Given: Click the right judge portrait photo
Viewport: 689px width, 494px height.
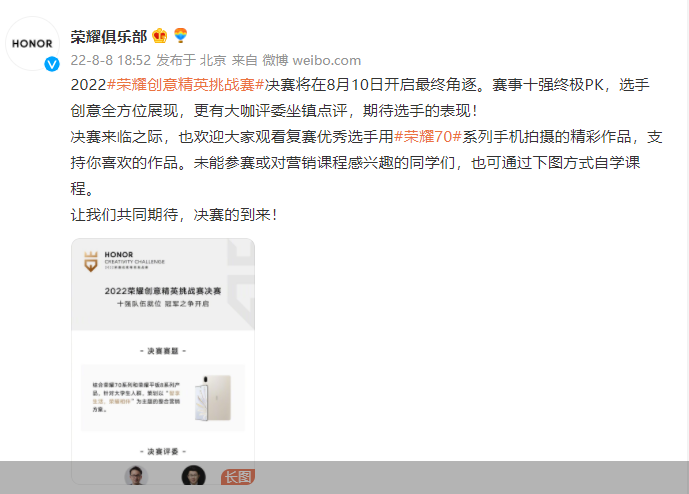Looking at the screenshot, I should 193,476.
